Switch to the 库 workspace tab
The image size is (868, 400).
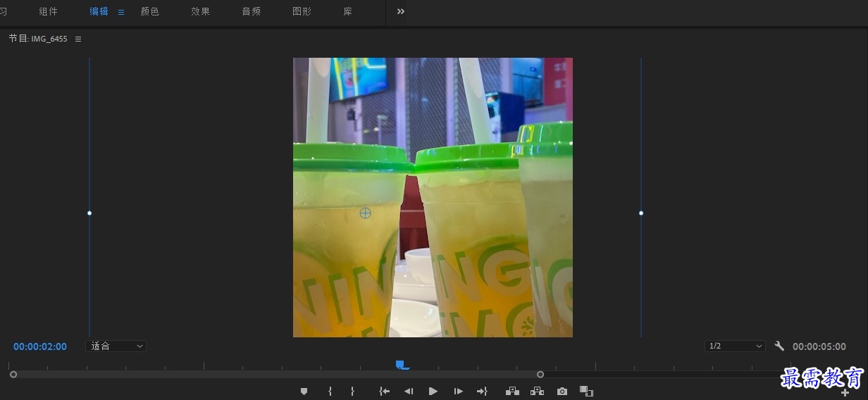[x=348, y=12]
